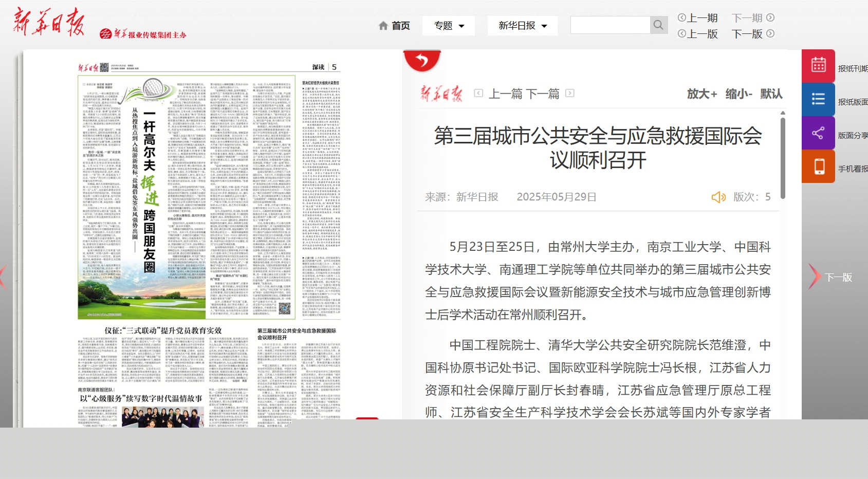The width and height of the screenshot is (868, 479).
Task: Open the blue page list icon
Action: [x=818, y=99]
